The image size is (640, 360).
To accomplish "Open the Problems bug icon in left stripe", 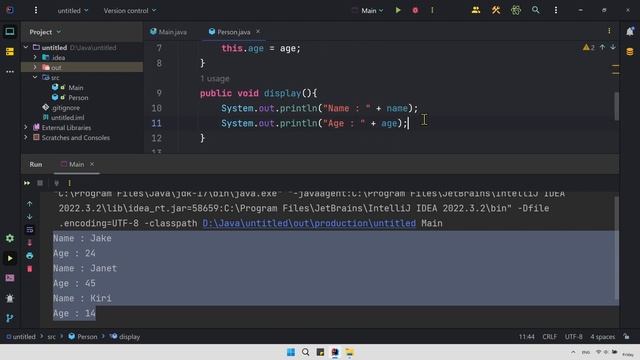I will pyautogui.click(x=10, y=298).
